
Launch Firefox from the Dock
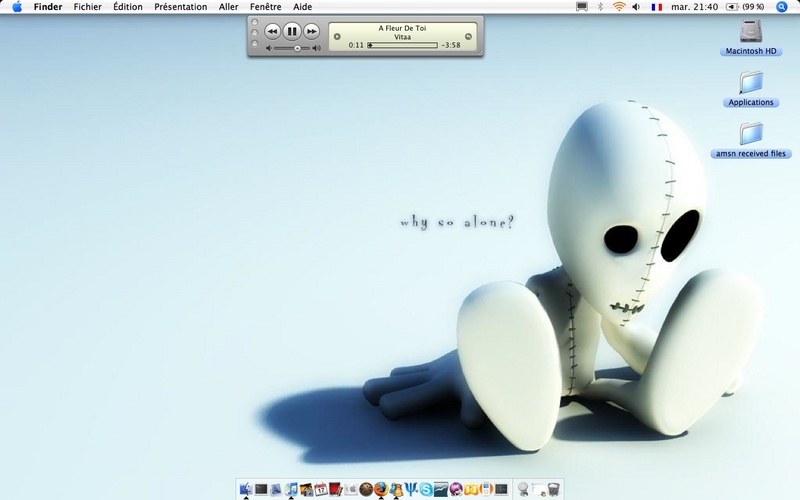click(381, 489)
